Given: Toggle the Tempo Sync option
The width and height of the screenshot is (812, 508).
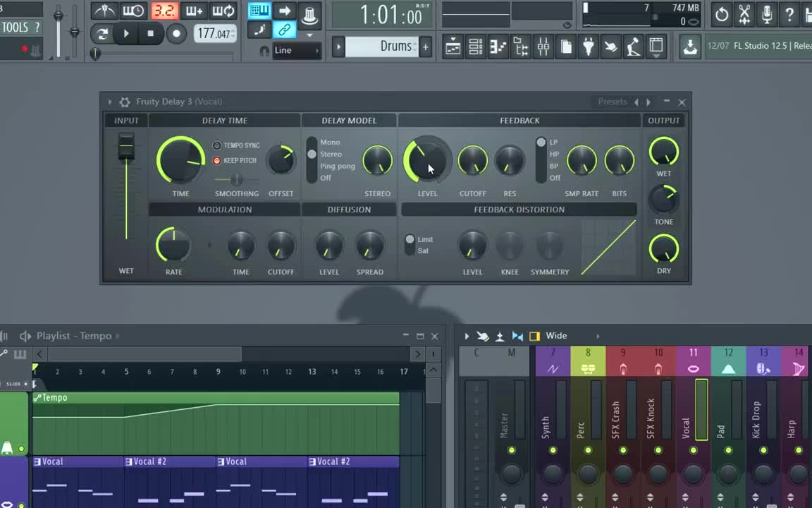Looking at the screenshot, I should [x=217, y=145].
